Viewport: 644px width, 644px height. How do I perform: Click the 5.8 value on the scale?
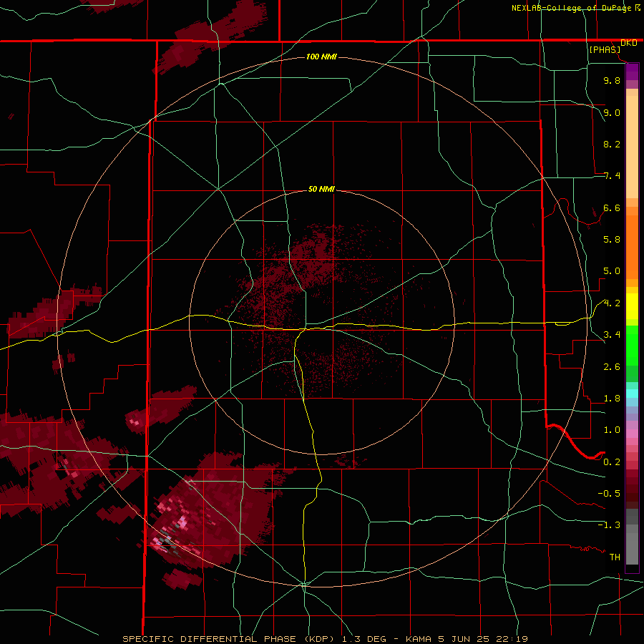tap(612, 240)
